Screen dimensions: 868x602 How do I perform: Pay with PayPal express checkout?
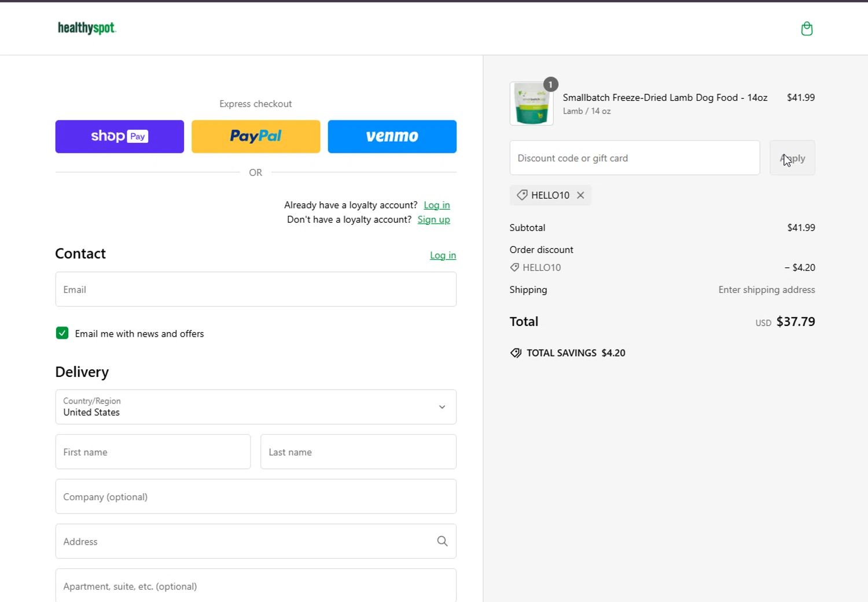[256, 137]
